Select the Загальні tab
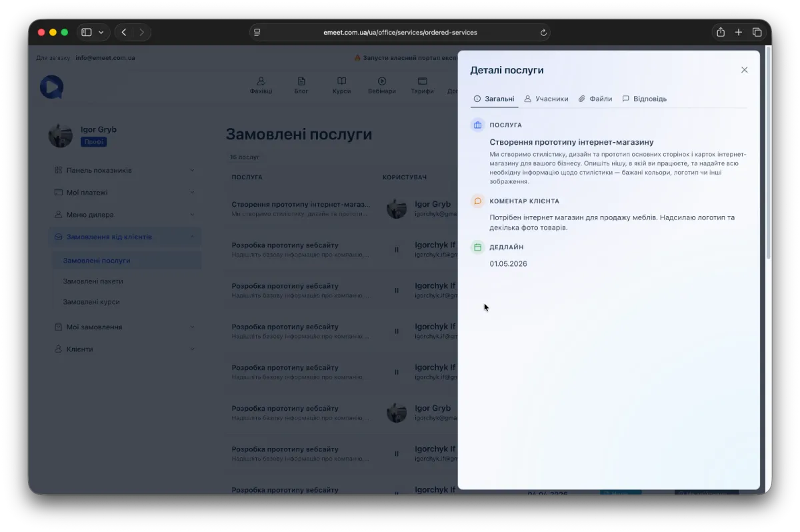 point(494,99)
